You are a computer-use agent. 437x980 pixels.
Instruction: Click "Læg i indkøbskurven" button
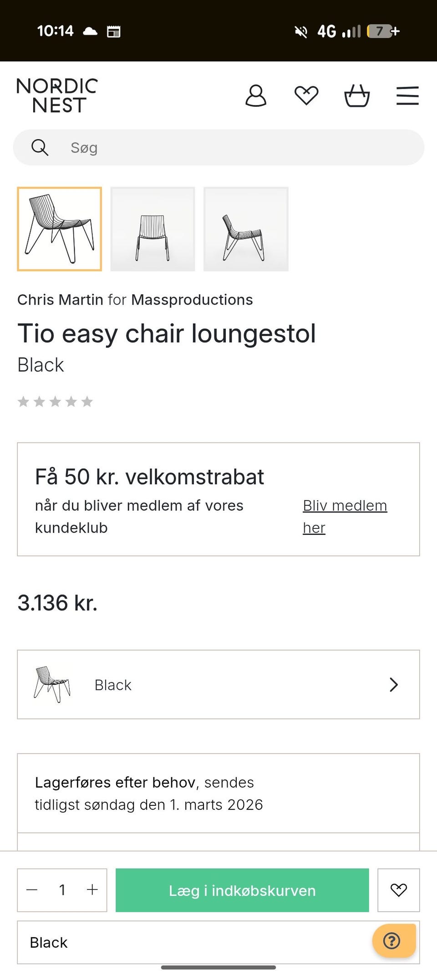click(x=242, y=890)
